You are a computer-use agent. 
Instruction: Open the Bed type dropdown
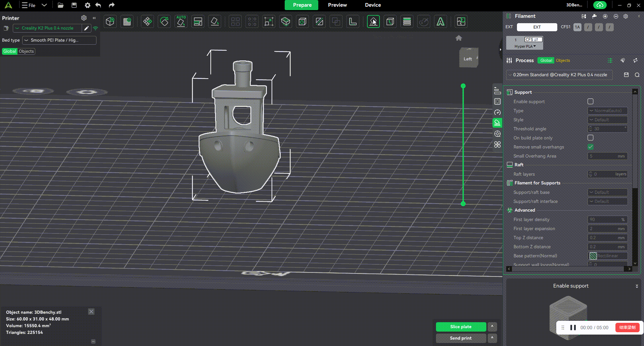click(x=59, y=40)
